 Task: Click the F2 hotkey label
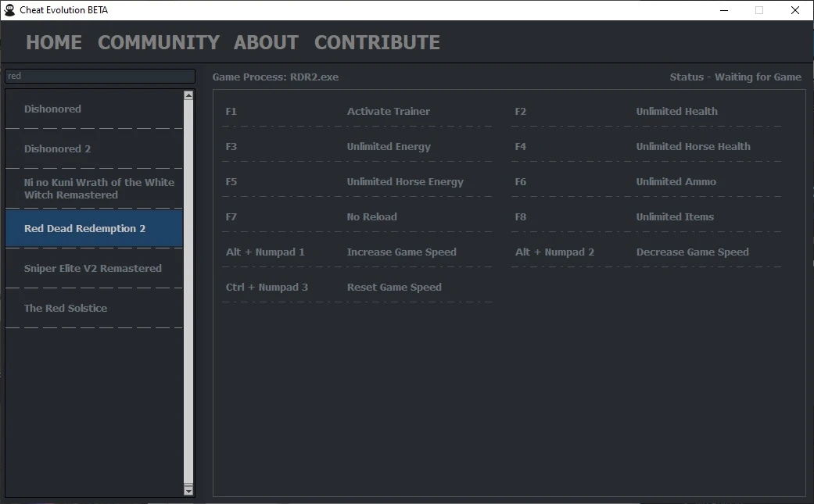coord(521,111)
